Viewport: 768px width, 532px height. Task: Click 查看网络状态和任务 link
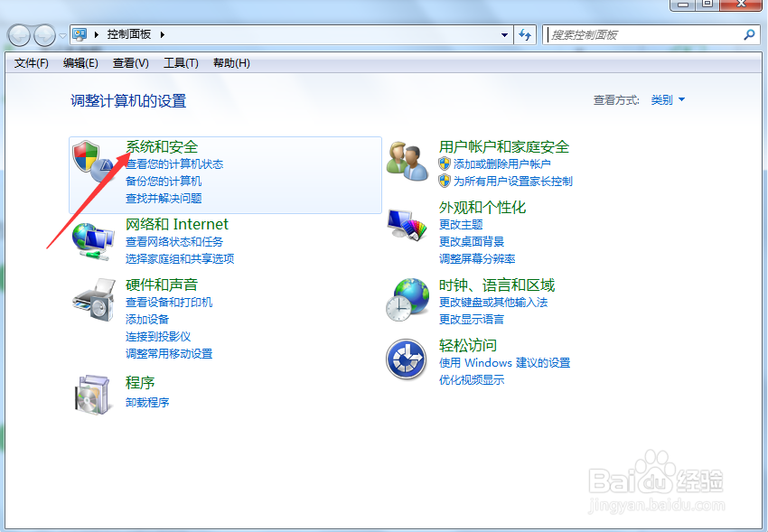(174, 241)
